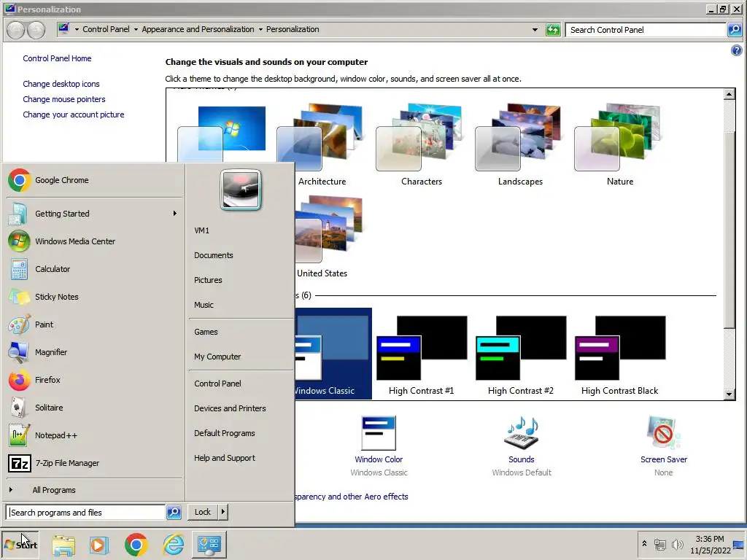747x560 pixels.
Task: Click the volume icon in system tray
Action: pyautogui.click(x=677, y=545)
